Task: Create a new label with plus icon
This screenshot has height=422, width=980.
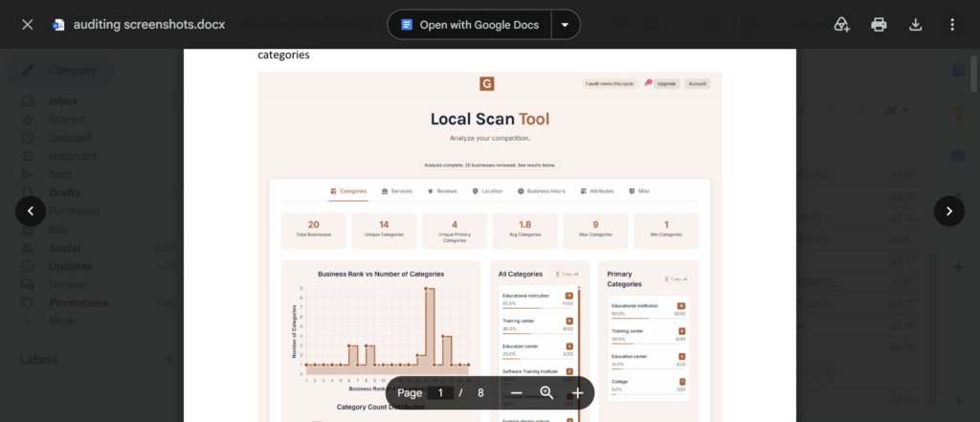Action: pos(169,360)
